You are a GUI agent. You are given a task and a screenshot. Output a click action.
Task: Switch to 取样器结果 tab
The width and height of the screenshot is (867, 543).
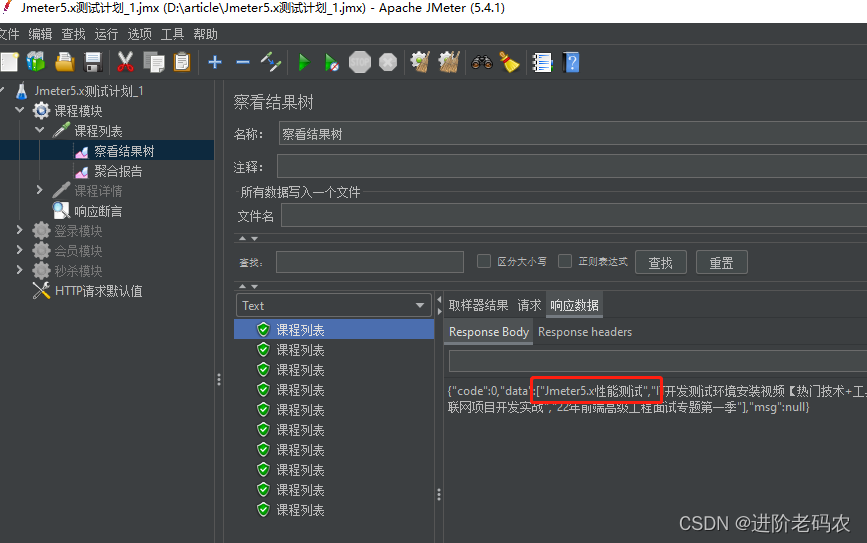pyautogui.click(x=478, y=305)
